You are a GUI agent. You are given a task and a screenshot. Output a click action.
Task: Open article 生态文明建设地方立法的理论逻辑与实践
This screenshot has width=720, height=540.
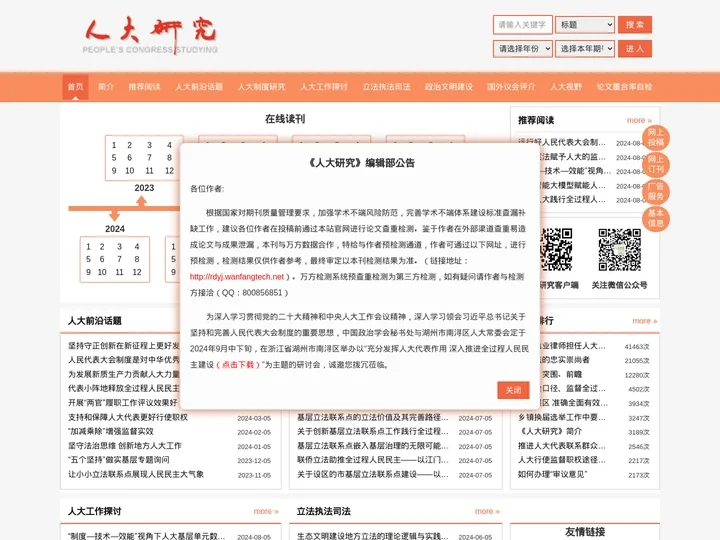click(x=373, y=536)
